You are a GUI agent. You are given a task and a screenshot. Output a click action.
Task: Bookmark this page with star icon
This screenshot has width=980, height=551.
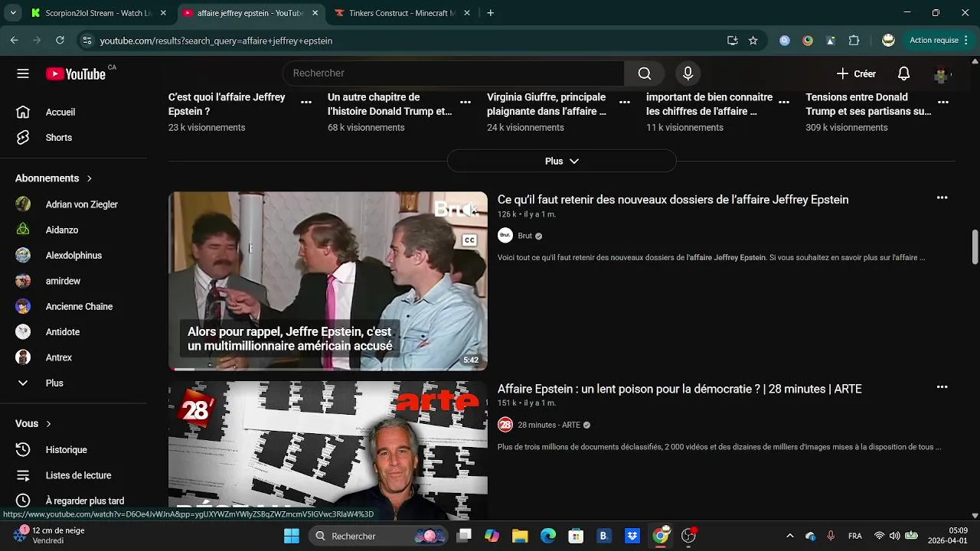click(x=753, y=41)
